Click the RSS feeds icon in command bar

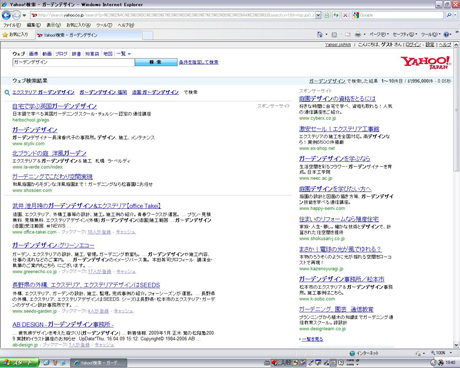(334, 34)
